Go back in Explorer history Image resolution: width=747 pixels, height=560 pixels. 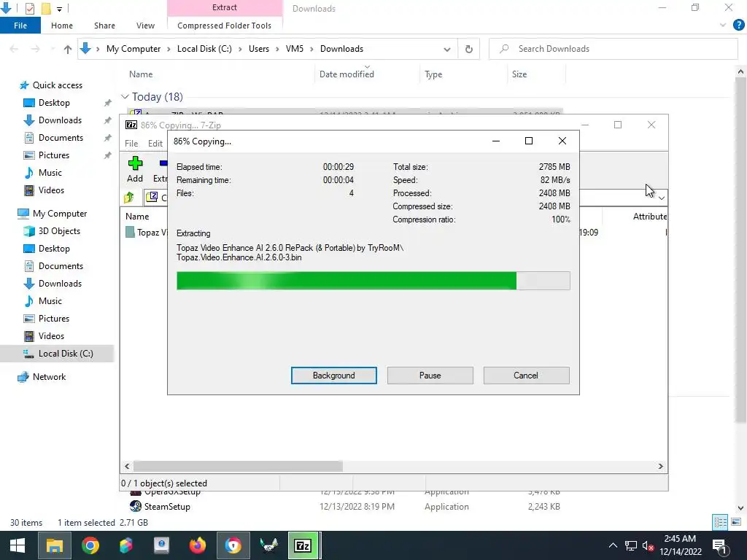point(15,49)
